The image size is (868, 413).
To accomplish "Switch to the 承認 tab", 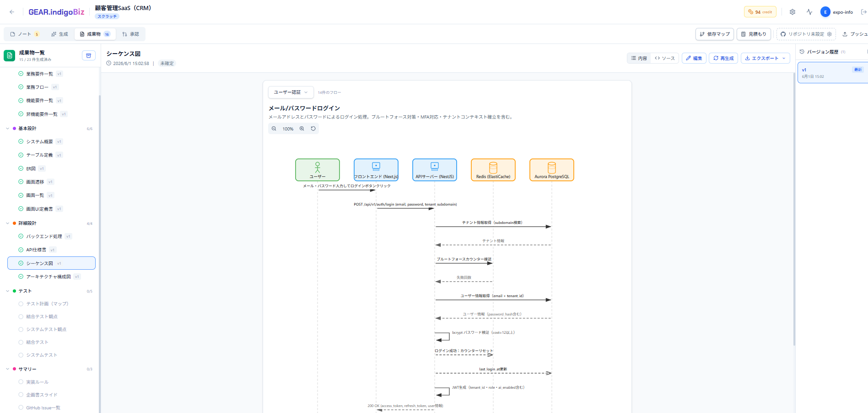I will (x=130, y=34).
